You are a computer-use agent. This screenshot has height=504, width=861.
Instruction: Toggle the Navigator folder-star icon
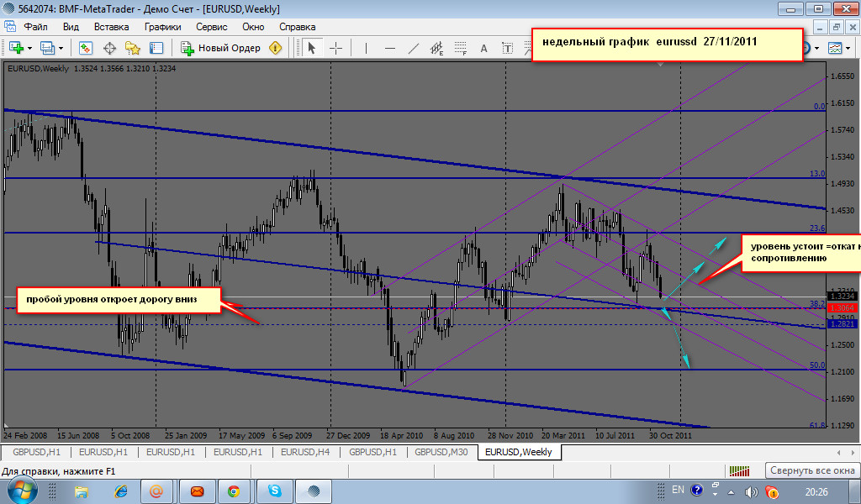(x=132, y=48)
